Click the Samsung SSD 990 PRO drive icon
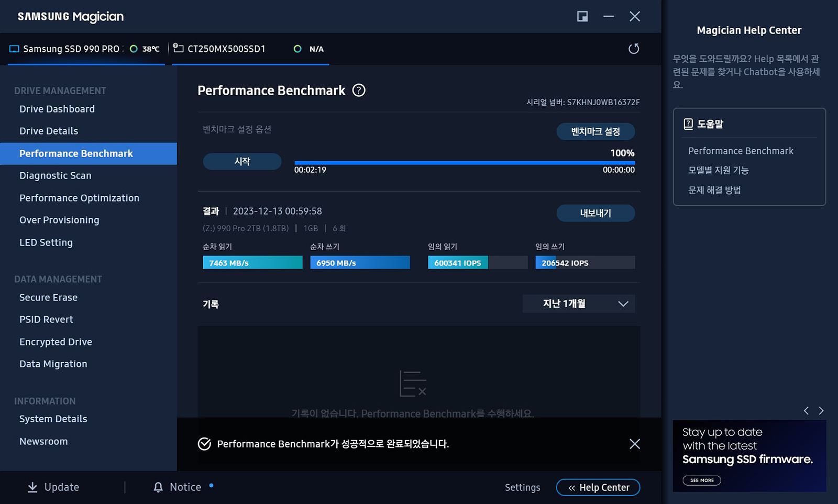The width and height of the screenshot is (838, 504). (x=14, y=49)
